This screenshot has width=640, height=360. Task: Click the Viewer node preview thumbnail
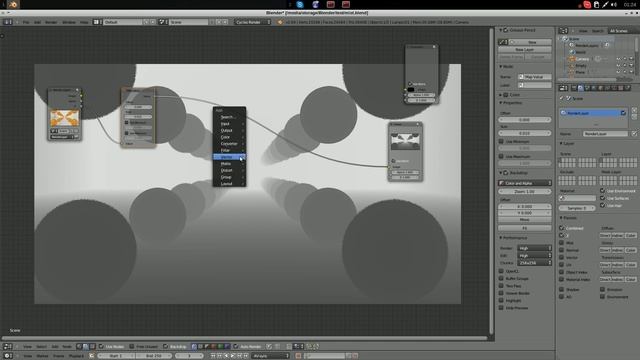coord(405,142)
